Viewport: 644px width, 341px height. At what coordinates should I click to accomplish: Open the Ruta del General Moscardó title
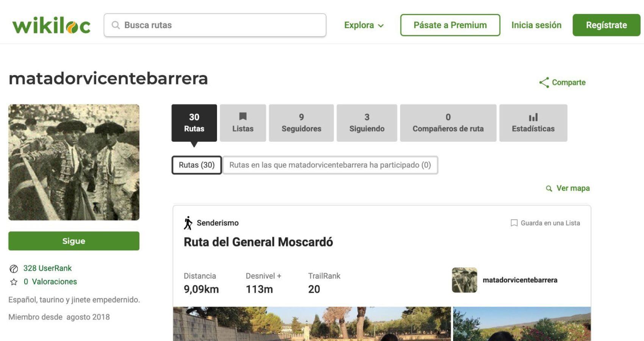click(258, 242)
